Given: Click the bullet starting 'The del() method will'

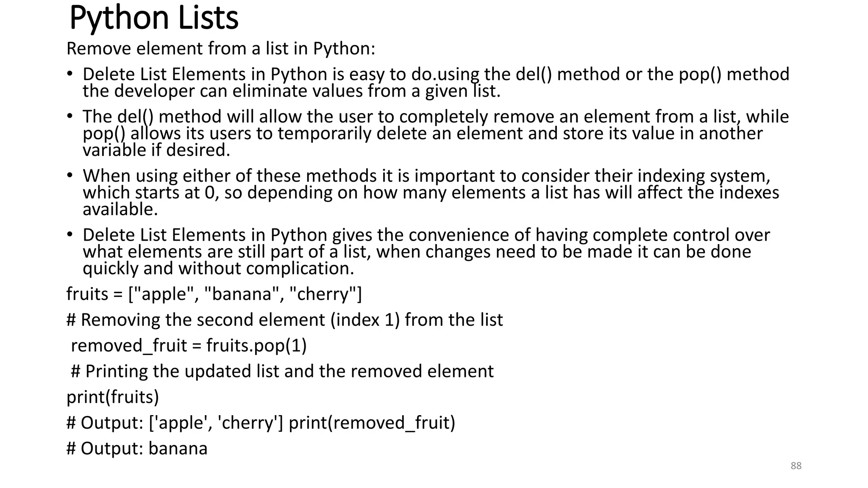Looking at the screenshot, I should 436,117.
